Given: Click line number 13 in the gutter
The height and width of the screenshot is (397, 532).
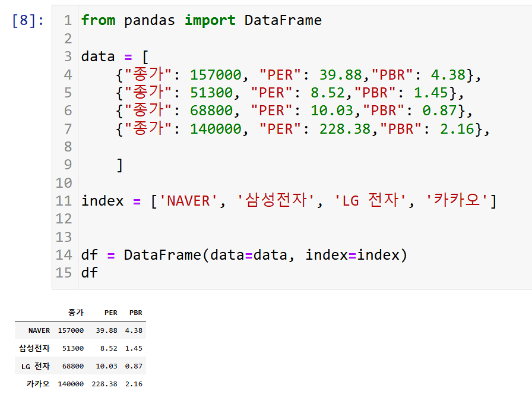Looking at the screenshot, I should [64, 237].
